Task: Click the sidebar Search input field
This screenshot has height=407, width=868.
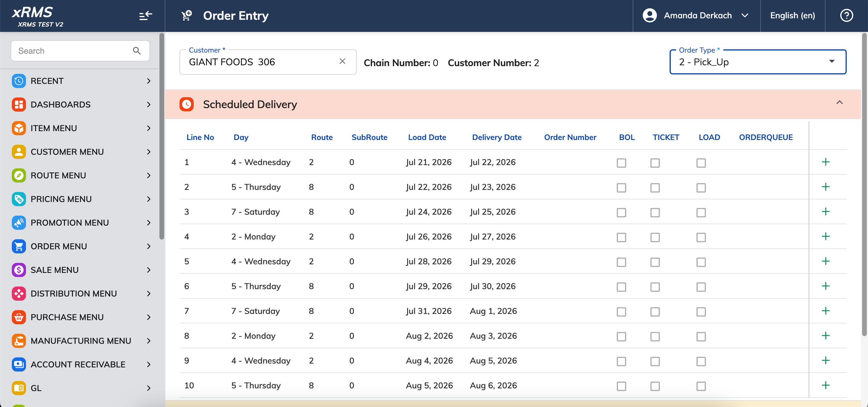Action: [x=80, y=51]
